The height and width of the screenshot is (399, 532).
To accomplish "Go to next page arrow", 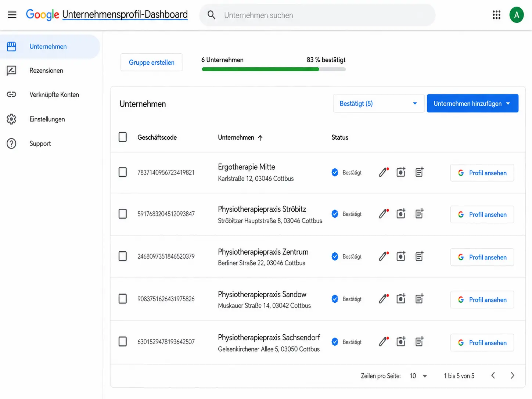I will [512, 375].
